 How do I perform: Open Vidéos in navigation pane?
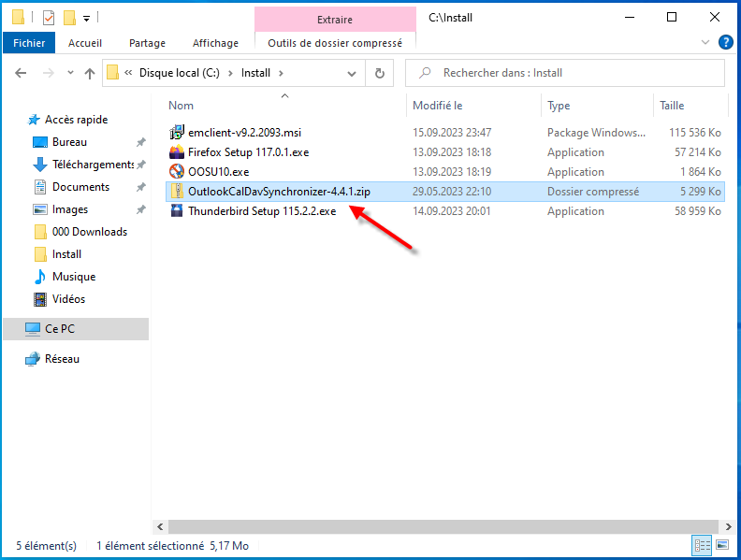68,299
